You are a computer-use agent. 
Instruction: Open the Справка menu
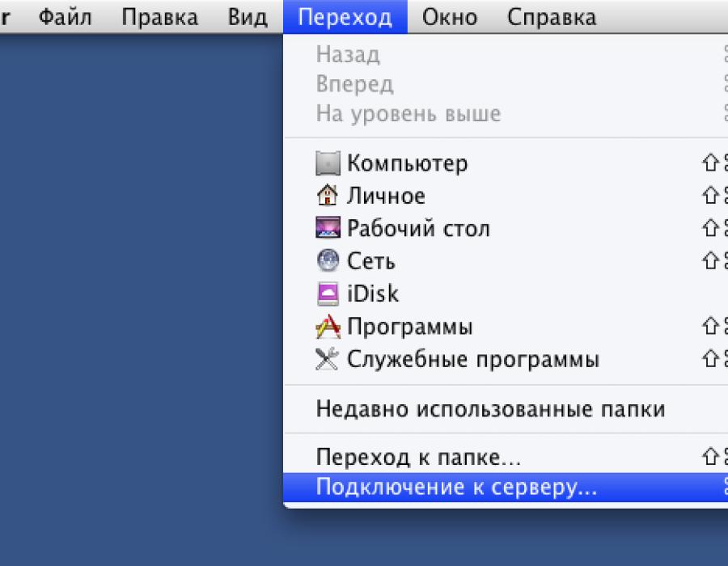(x=552, y=17)
